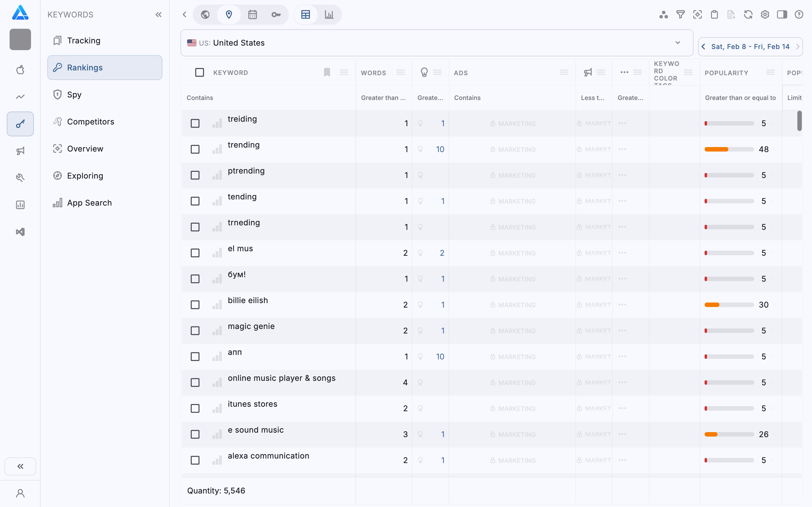Check the billie eilish row checkbox

[195, 305]
